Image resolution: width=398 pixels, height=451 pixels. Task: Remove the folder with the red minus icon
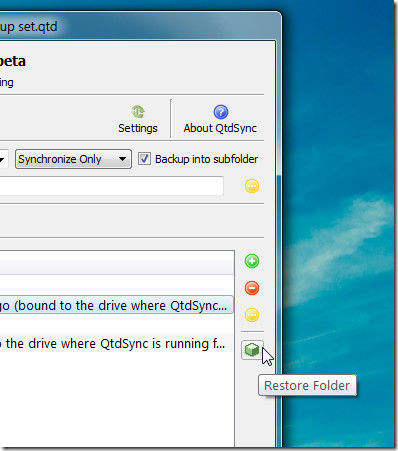[x=252, y=288]
